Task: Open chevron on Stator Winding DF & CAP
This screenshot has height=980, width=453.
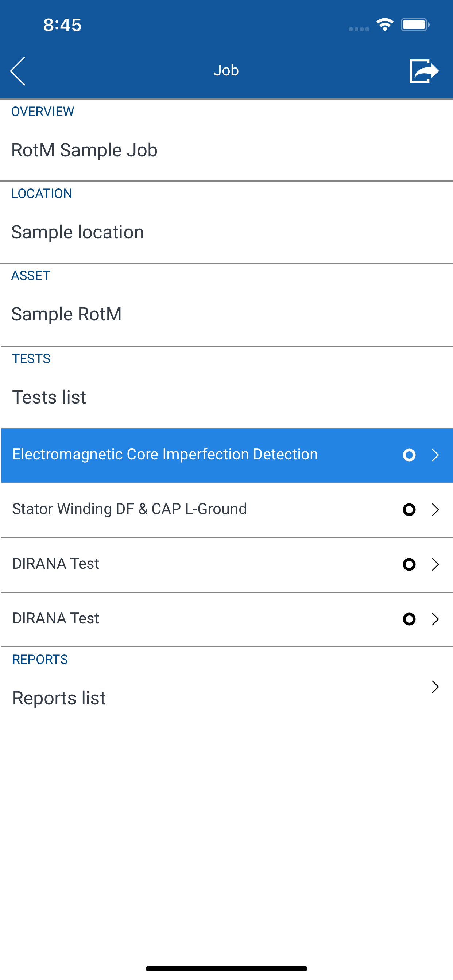Action: point(435,510)
